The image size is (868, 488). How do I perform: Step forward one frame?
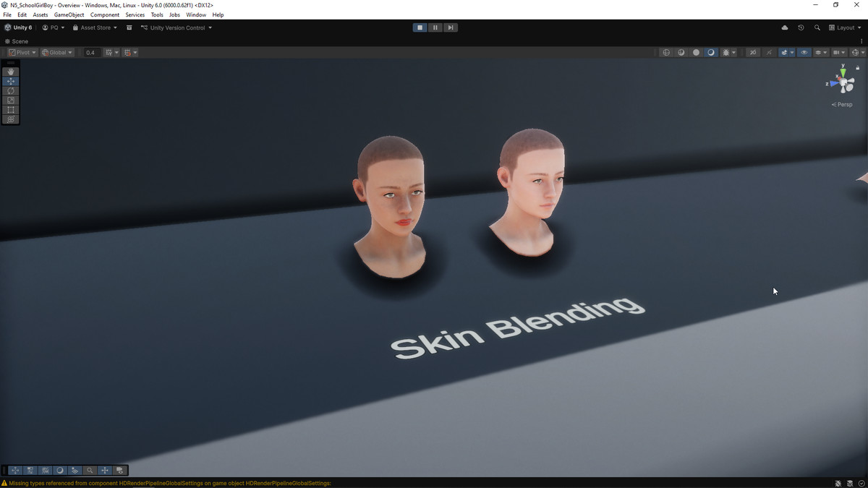click(451, 27)
